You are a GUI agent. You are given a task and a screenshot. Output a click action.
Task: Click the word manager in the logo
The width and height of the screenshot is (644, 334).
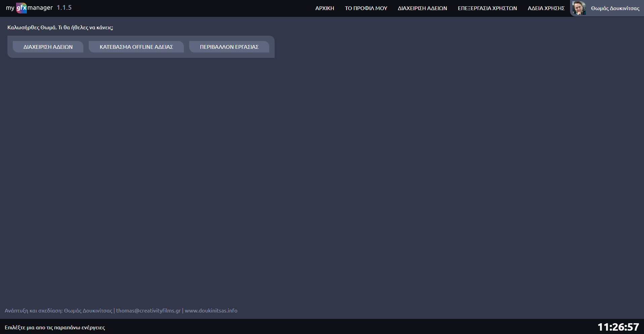(40, 8)
